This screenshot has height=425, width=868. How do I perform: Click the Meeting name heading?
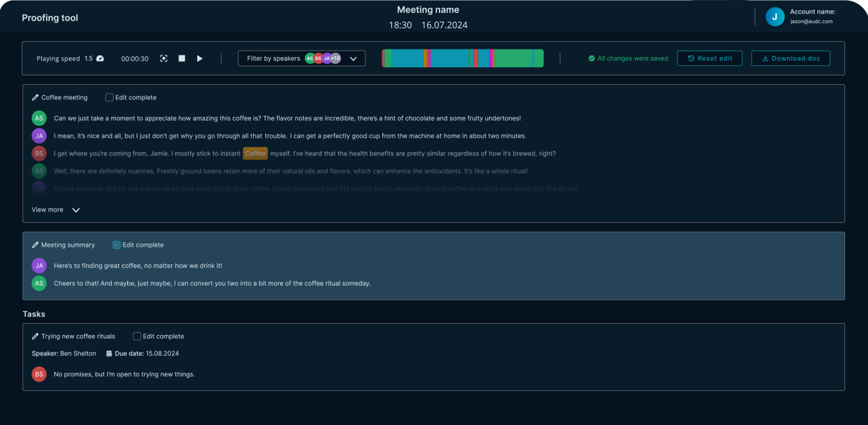point(428,10)
